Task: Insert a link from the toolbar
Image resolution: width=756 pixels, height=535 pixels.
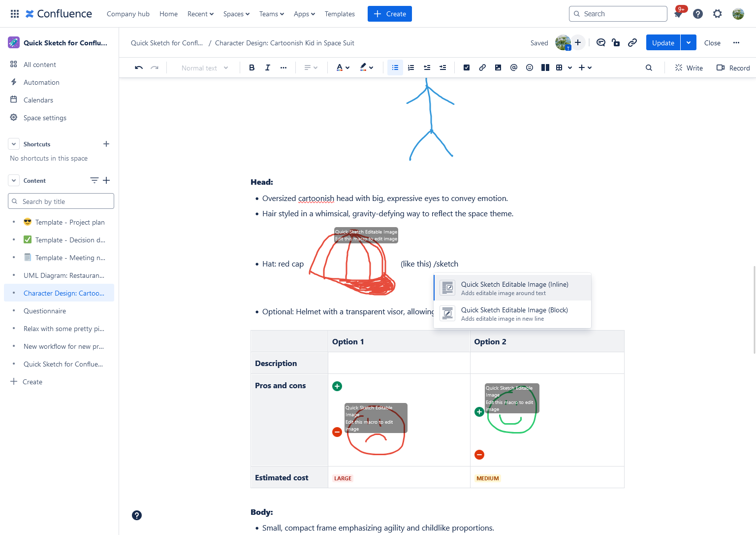Action: coord(482,67)
